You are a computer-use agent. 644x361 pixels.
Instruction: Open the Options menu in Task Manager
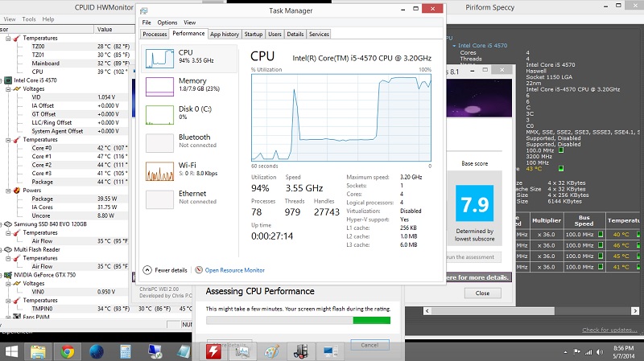pos(167,23)
